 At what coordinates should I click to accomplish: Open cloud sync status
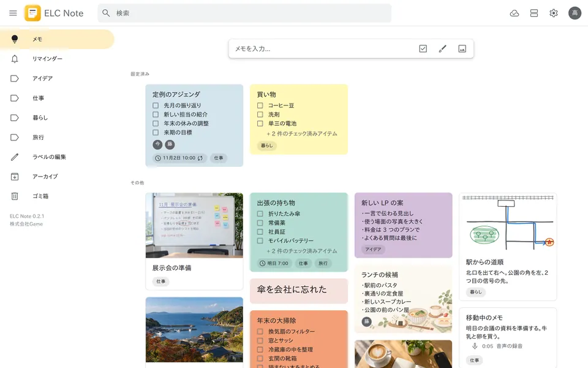click(x=514, y=13)
